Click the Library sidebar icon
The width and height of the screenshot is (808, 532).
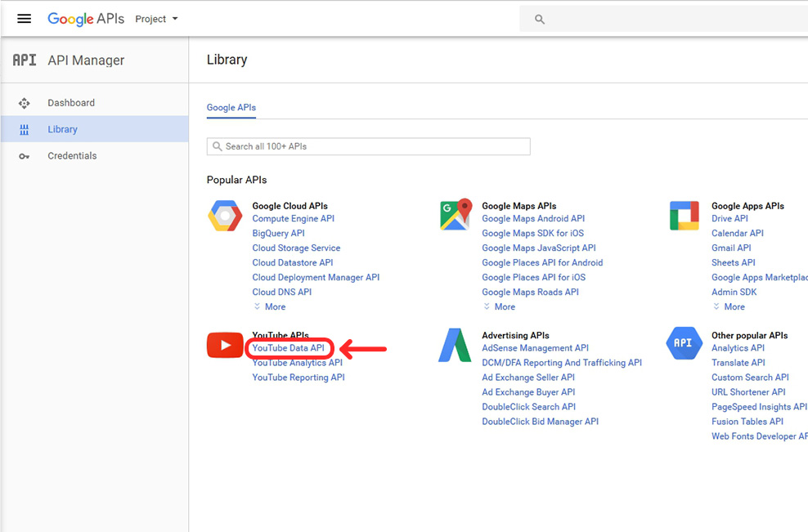(x=25, y=129)
